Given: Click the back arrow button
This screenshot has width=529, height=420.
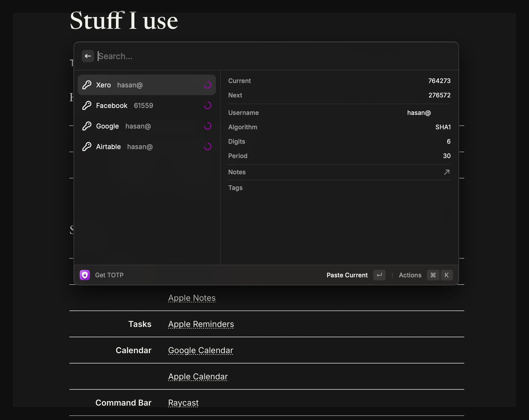Looking at the screenshot, I should [88, 56].
